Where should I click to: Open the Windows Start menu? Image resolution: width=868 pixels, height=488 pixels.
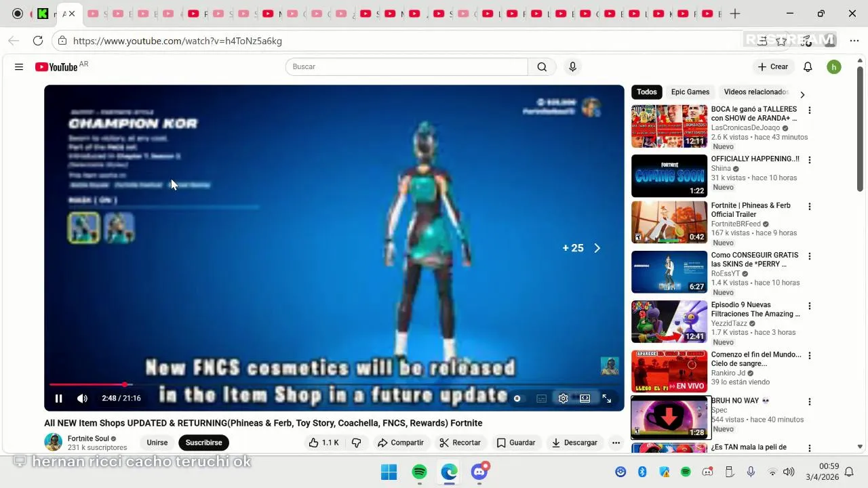point(389,472)
